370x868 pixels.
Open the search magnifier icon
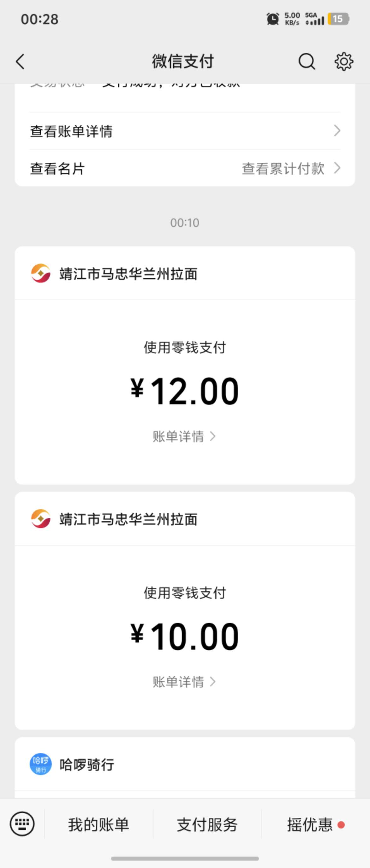(x=307, y=61)
